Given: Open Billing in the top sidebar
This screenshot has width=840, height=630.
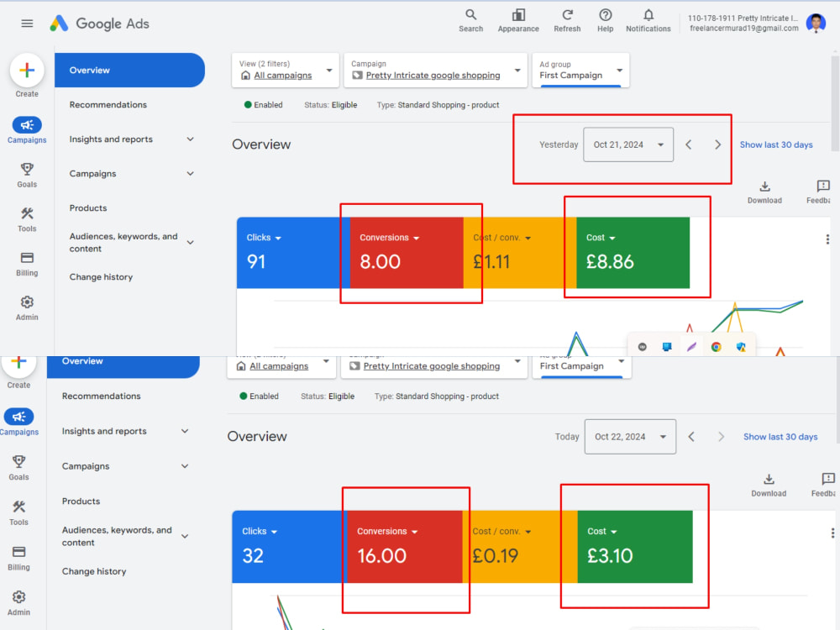Looking at the screenshot, I should click(27, 264).
